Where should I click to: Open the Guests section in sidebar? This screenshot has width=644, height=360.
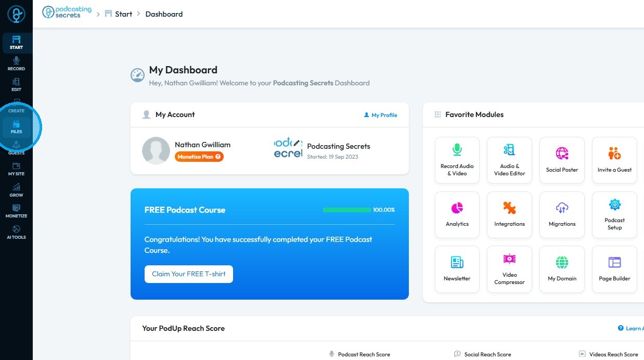point(16,148)
